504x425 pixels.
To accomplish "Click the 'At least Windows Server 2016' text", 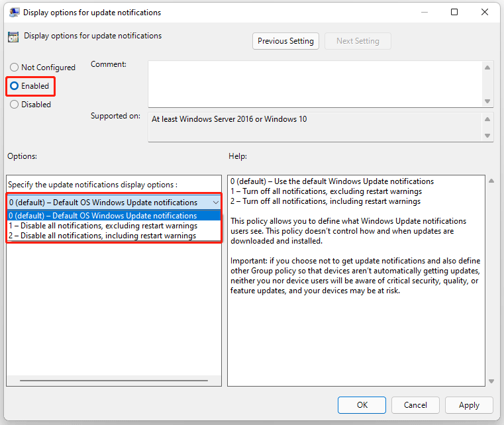I will tap(229, 119).
